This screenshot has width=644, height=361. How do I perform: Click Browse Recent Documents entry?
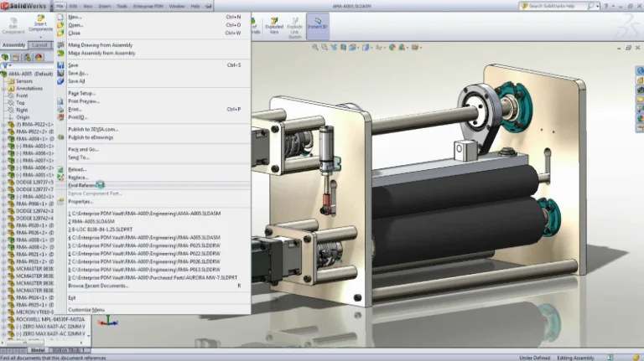pyautogui.click(x=98, y=286)
